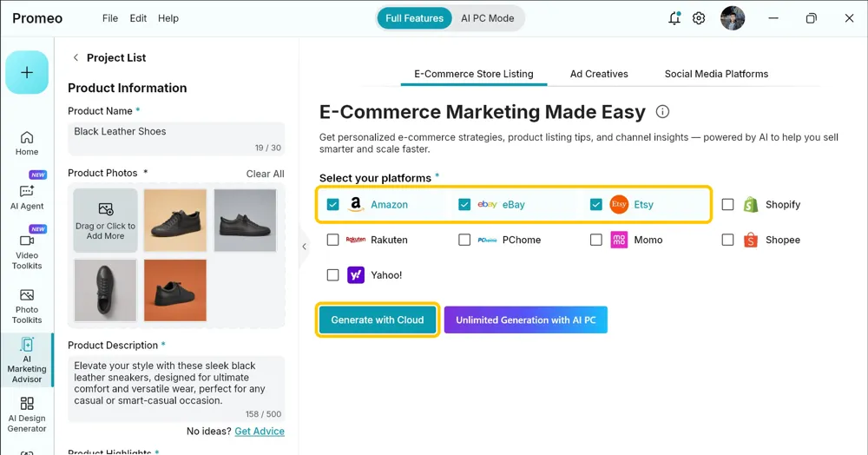Select the top-view shoe photo thumbnail
This screenshot has height=455, width=868.
(105, 290)
